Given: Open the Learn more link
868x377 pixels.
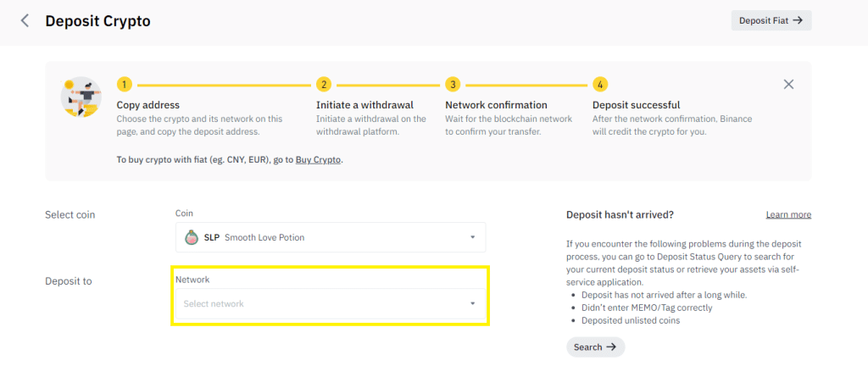Looking at the screenshot, I should pos(788,215).
